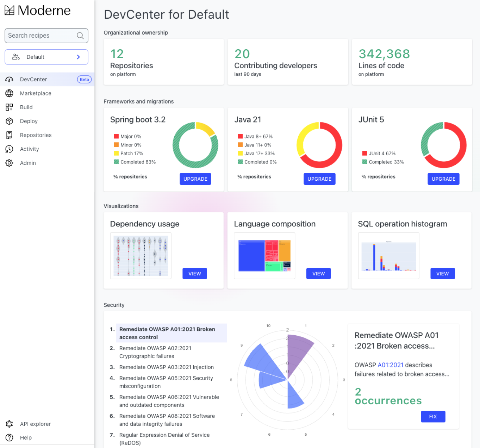
Task: Click the Deploy cube icon
Action: 10,121
